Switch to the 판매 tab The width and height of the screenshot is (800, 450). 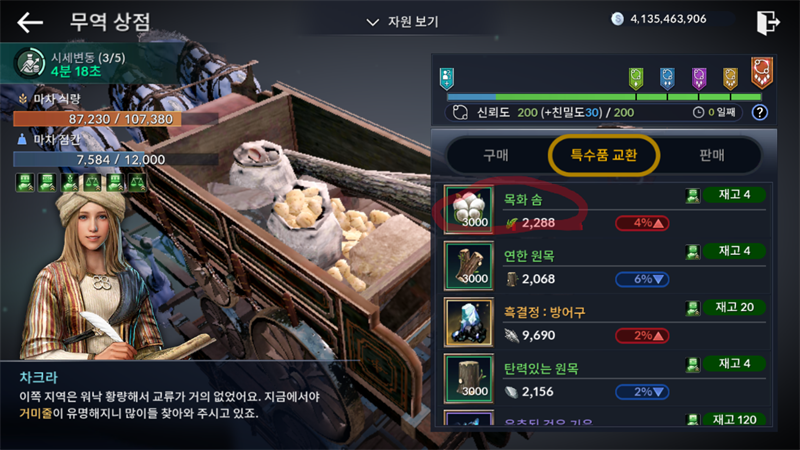712,155
